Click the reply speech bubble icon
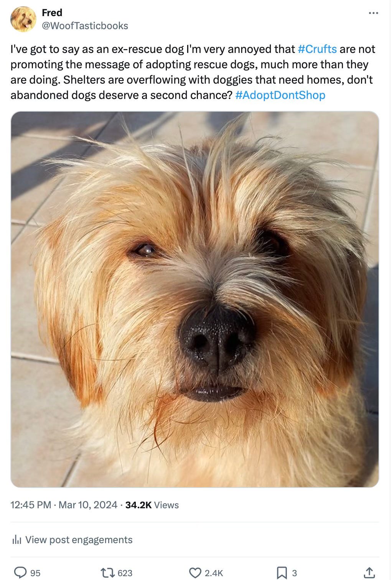Viewport: 392px width, 580px height. click(x=20, y=573)
